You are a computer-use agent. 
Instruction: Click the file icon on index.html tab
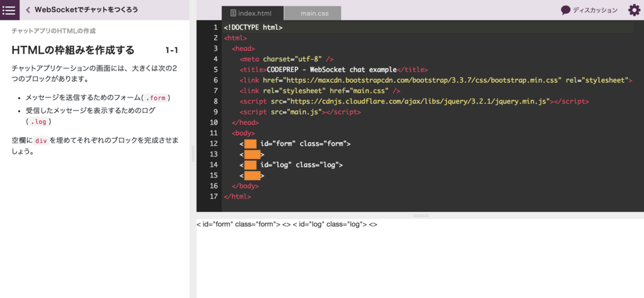[233, 13]
